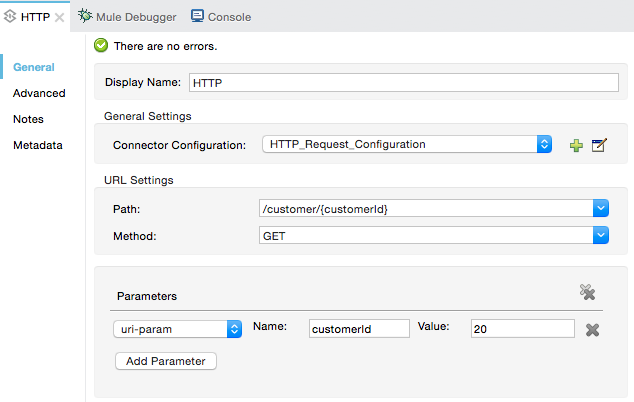Click the edit connector configuration icon
Viewport: 634px width, 402px height.
599,145
